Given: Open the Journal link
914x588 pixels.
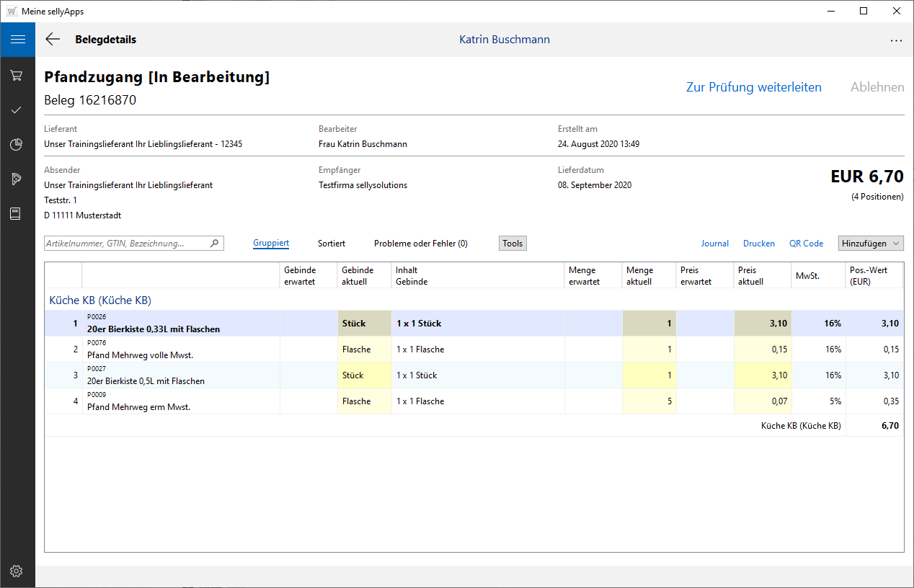Looking at the screenshot, I should (x=714, y=244).
